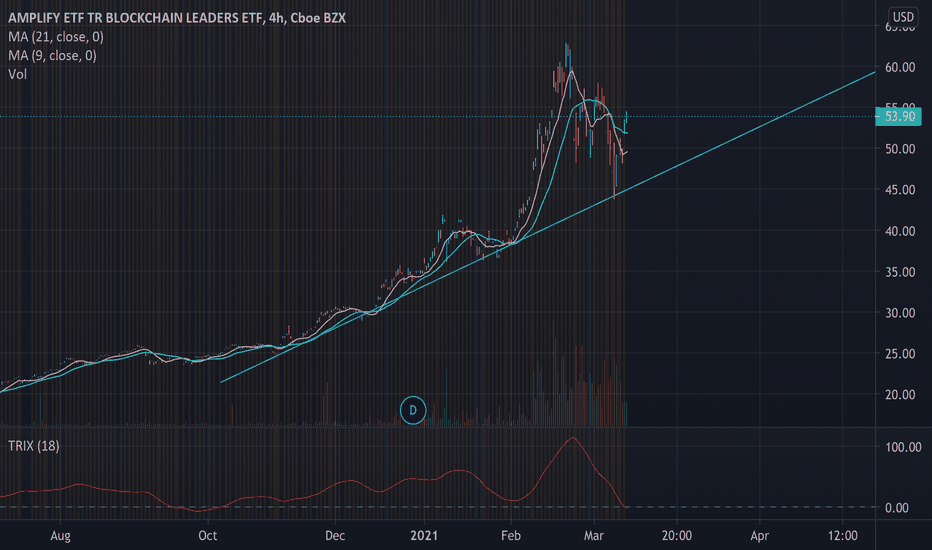Click the 50.00 price axis label

[900, 149]
